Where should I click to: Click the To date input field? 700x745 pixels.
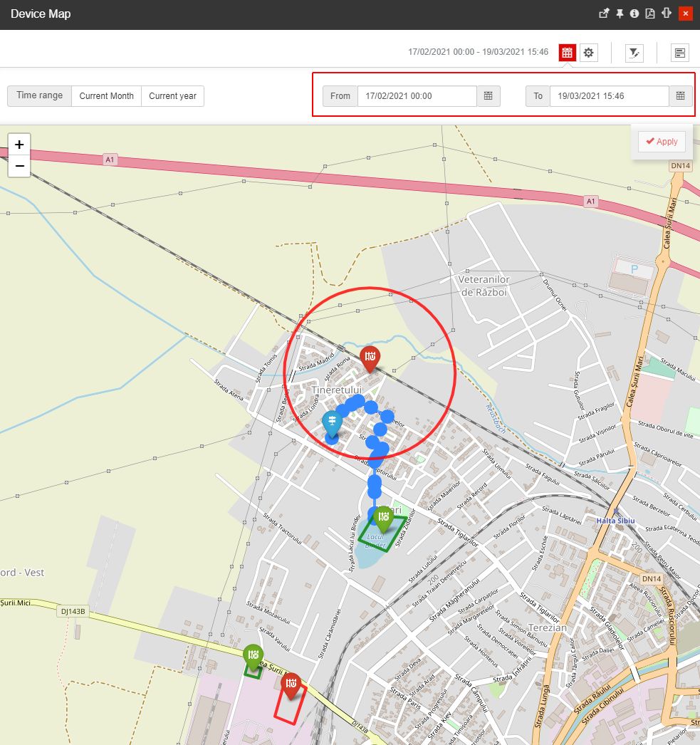click(x=609, y=96)
